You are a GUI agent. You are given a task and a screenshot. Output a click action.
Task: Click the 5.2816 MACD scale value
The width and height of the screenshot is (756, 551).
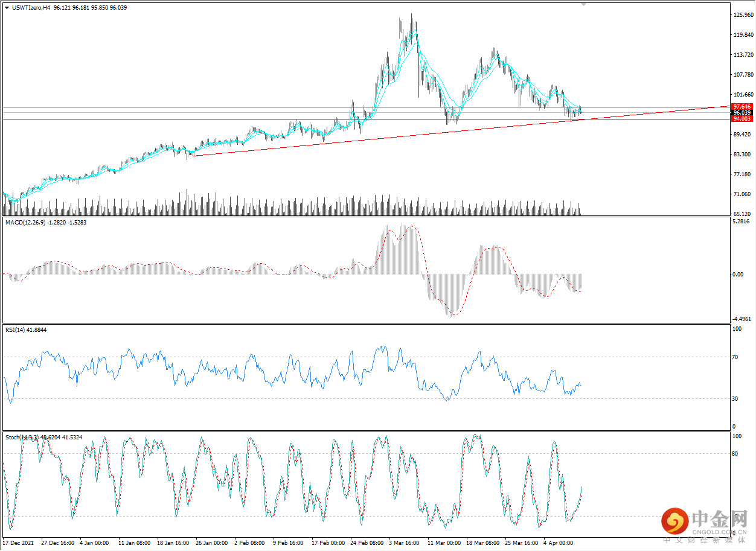pyautogui.click(x=741, y=221)
